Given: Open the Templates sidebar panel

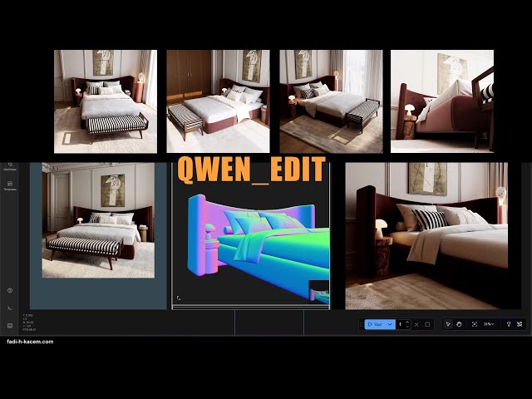Looking at the screenshot, I should tap(10, 185).
